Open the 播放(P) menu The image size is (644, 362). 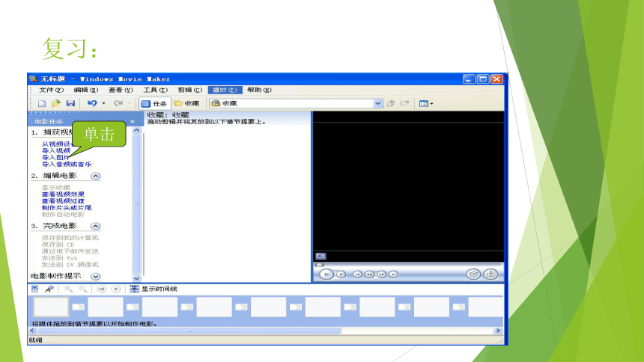225,90
